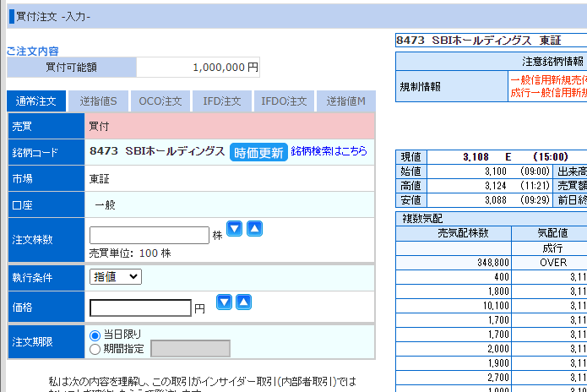Click the ご注文内容 heading
Viewport: 587px width, 392px height.
coord(33,51)
